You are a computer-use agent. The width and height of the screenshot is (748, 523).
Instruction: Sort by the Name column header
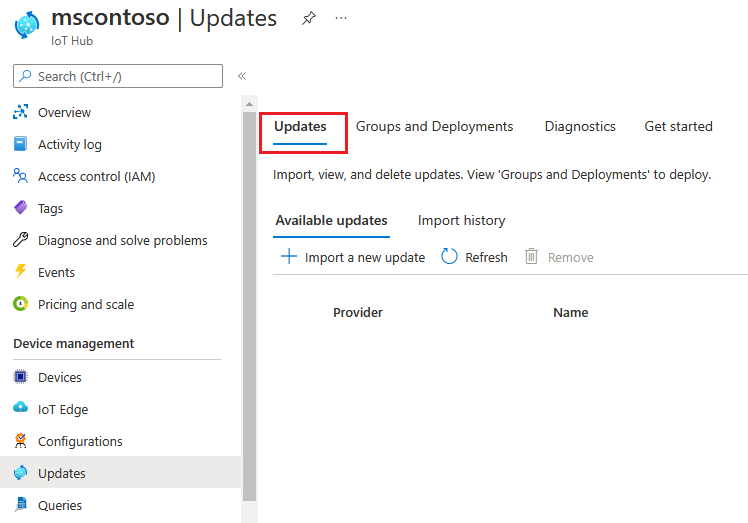(x=571, y=313)
